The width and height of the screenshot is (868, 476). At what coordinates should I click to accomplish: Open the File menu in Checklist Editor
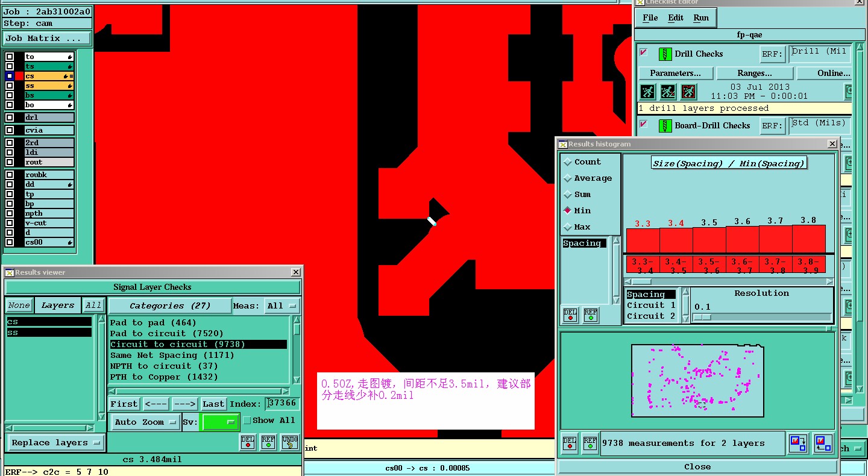(650, 18)
